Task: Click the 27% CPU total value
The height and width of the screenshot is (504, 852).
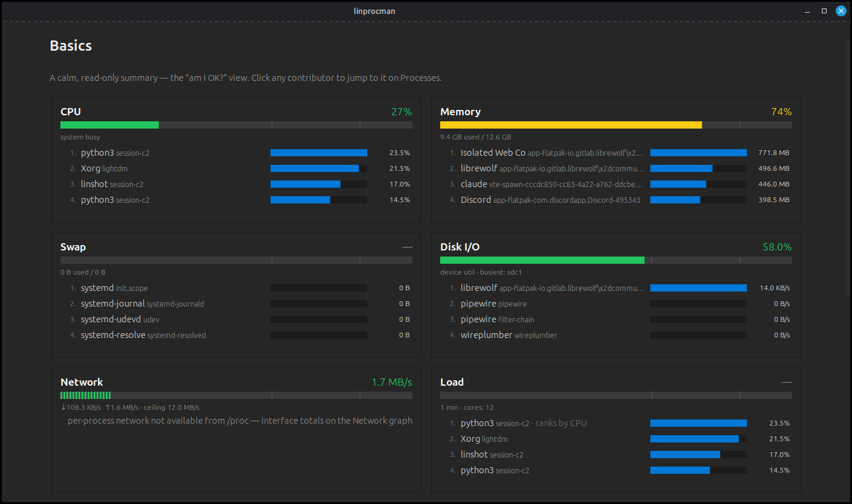Action: 402,112
